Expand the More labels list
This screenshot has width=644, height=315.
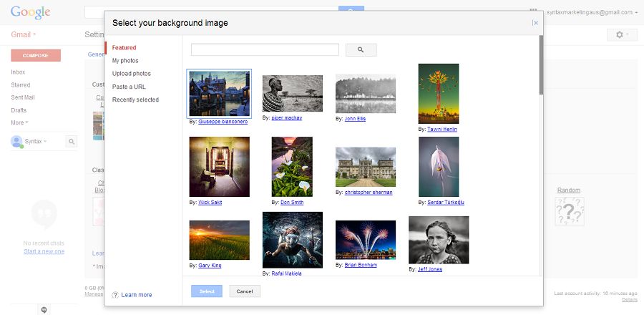pos(19,123)
